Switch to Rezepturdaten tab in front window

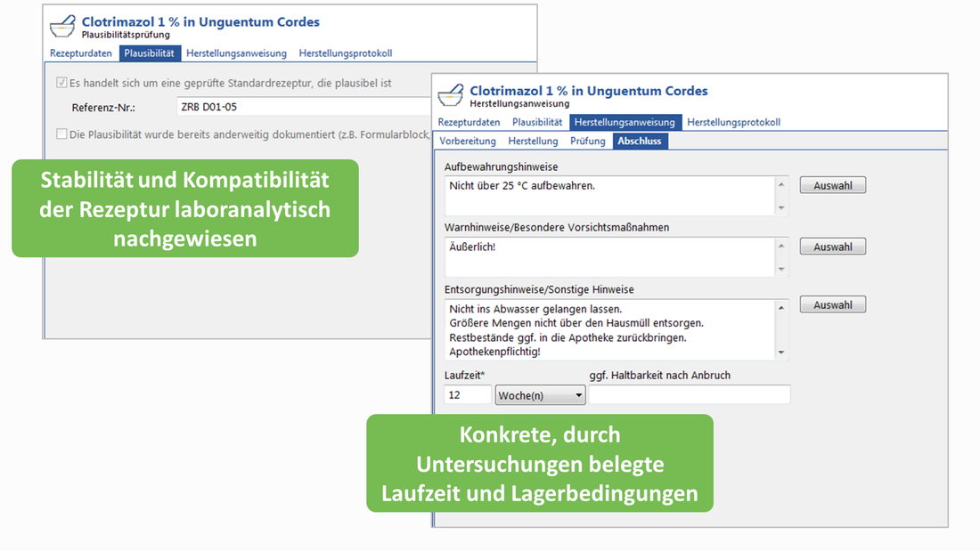469,122
